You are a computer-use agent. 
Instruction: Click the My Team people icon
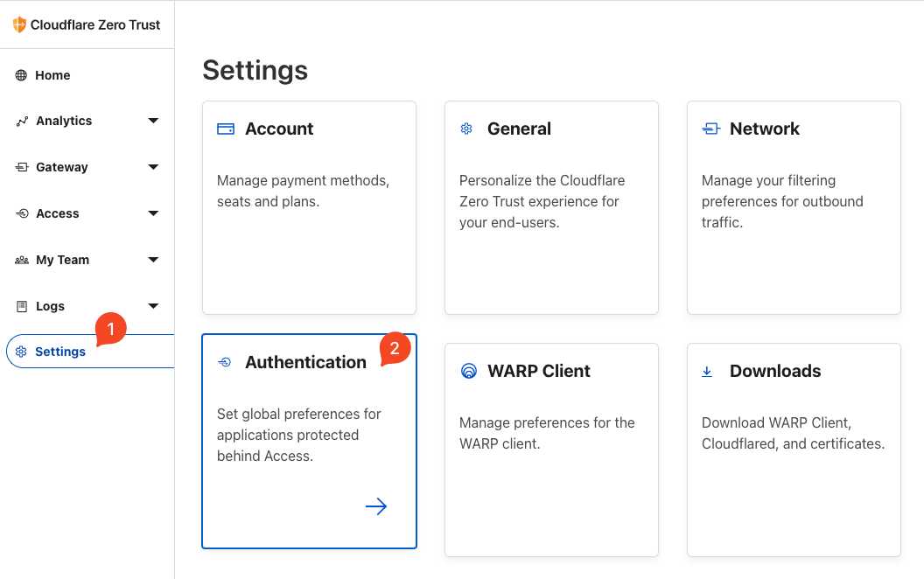22,260
